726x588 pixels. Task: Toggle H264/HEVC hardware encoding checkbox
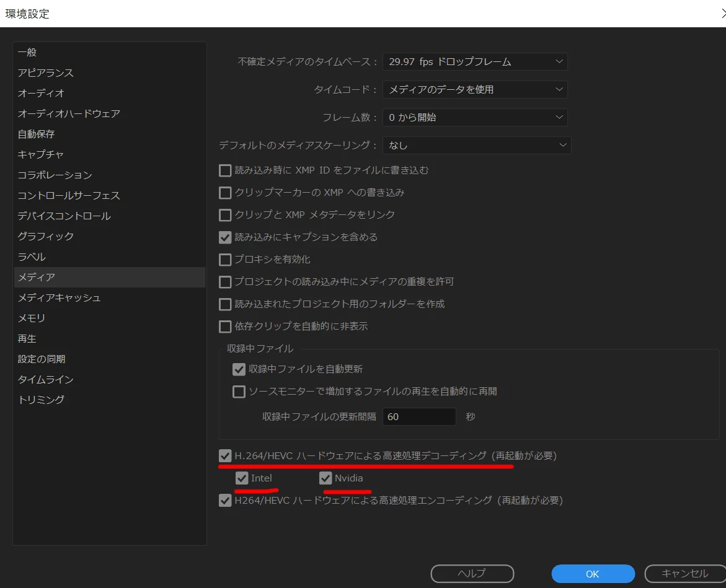(x=225, y=501)
